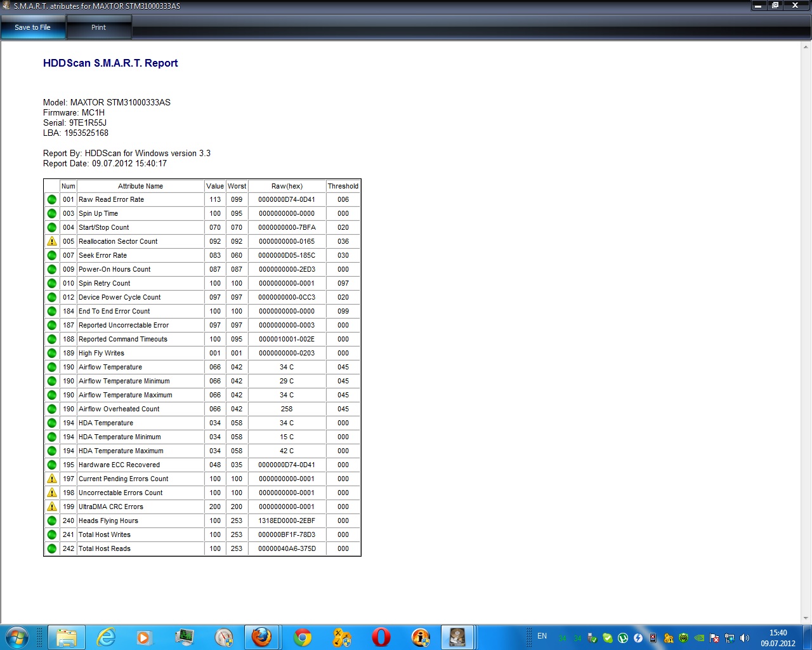Click the Safely Remove Hardware tray icon
Viewport: 812px width, 650px height.
[593, 638]
